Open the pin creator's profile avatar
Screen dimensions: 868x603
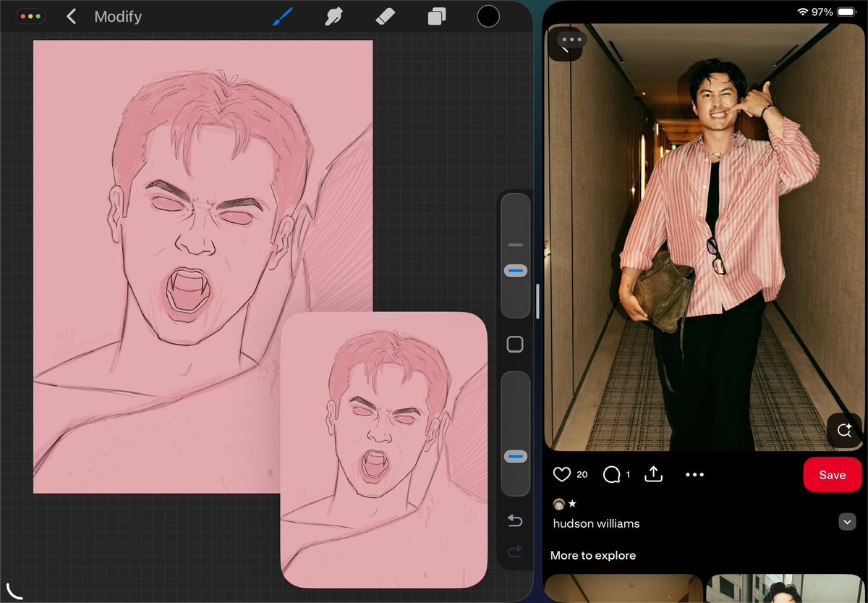(558, 504)
